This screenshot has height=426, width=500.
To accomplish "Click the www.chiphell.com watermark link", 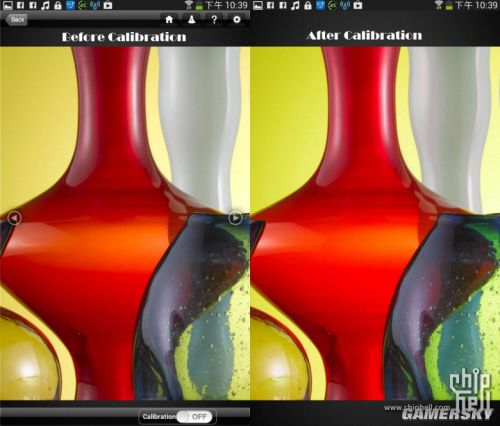I will click(x=417, y=407).
